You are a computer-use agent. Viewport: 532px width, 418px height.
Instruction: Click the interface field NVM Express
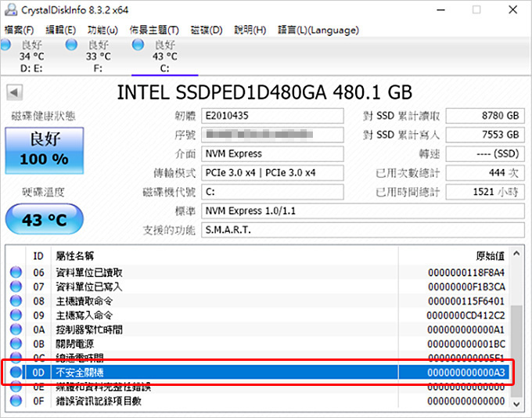(272, 154)
